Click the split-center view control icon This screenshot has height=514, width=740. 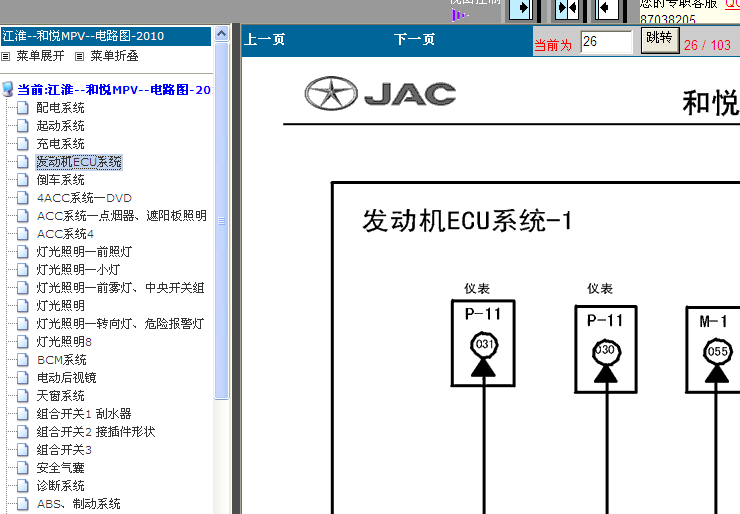point(567,8)
